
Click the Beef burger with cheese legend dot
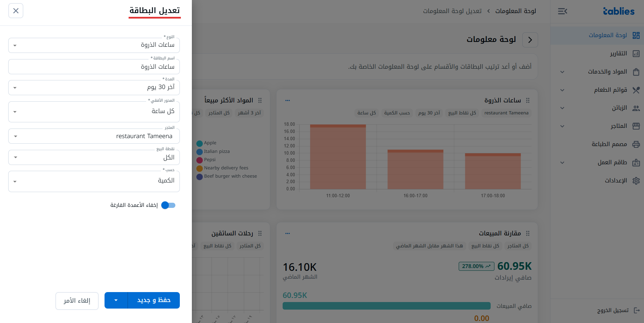[199, 177]
